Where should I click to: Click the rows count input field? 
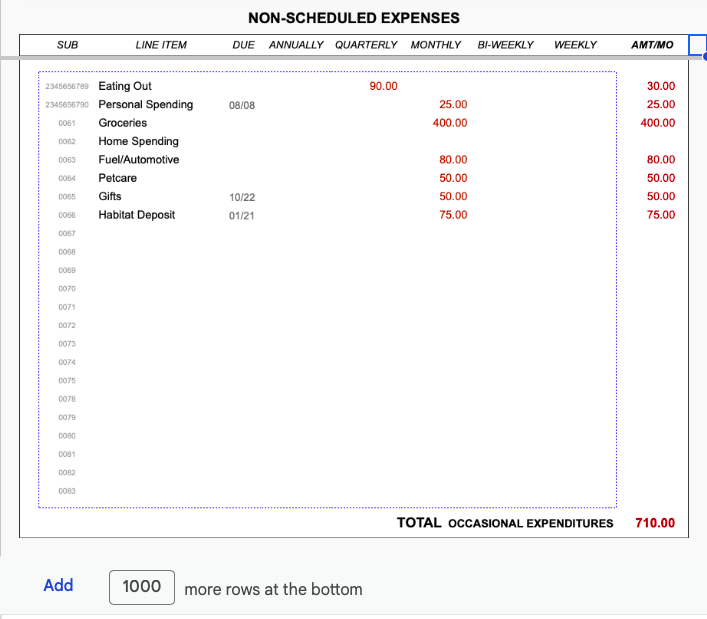pos(141,587)
